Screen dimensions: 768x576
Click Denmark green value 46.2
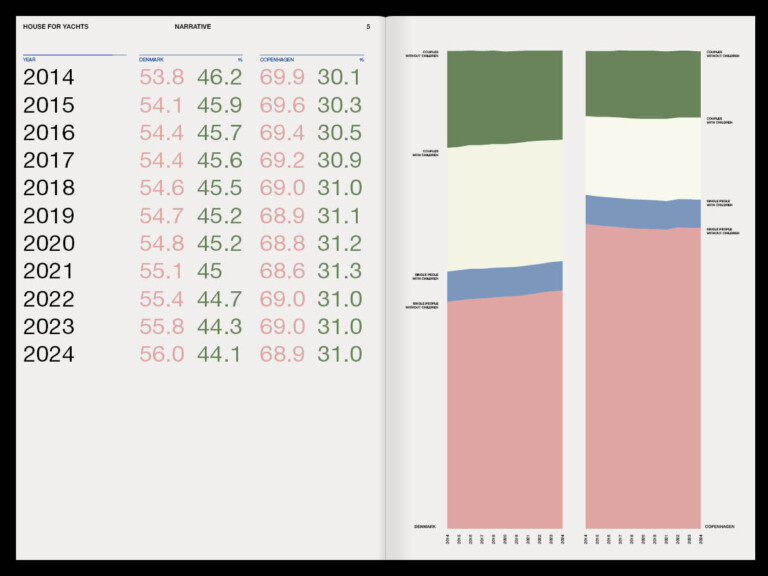219,77
